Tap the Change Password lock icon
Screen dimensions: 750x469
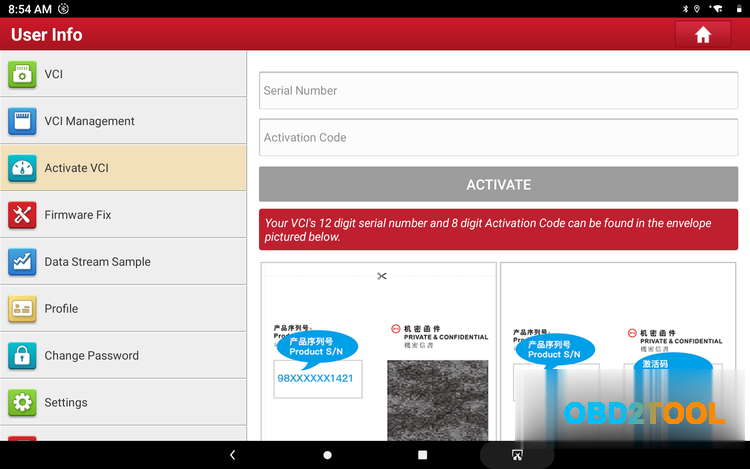pos(22,355)
